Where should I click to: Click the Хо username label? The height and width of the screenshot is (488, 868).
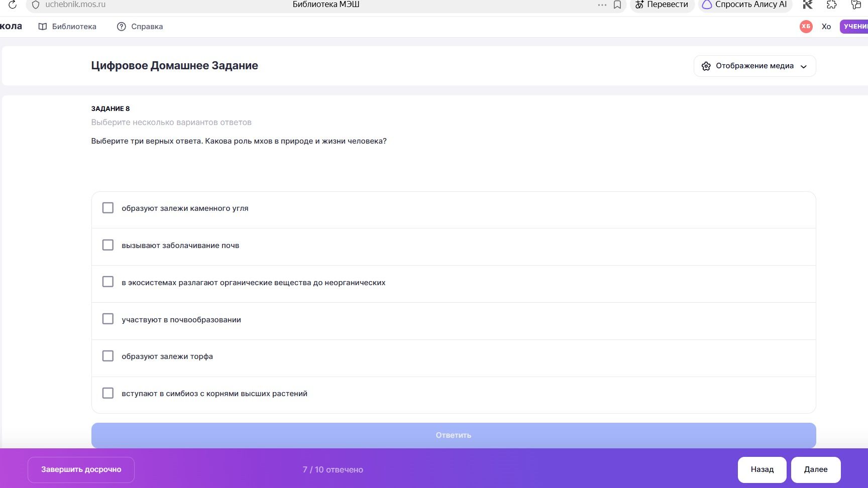click(x=826, y=27)
